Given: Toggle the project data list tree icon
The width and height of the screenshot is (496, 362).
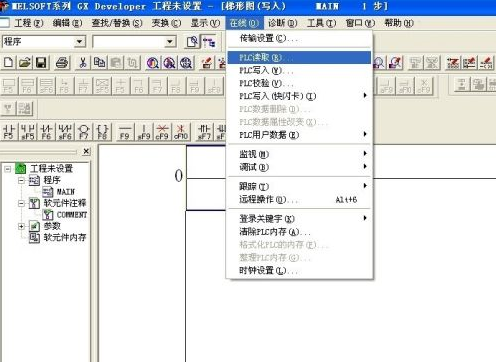Looking at the screenshot, I should (209, 42).
